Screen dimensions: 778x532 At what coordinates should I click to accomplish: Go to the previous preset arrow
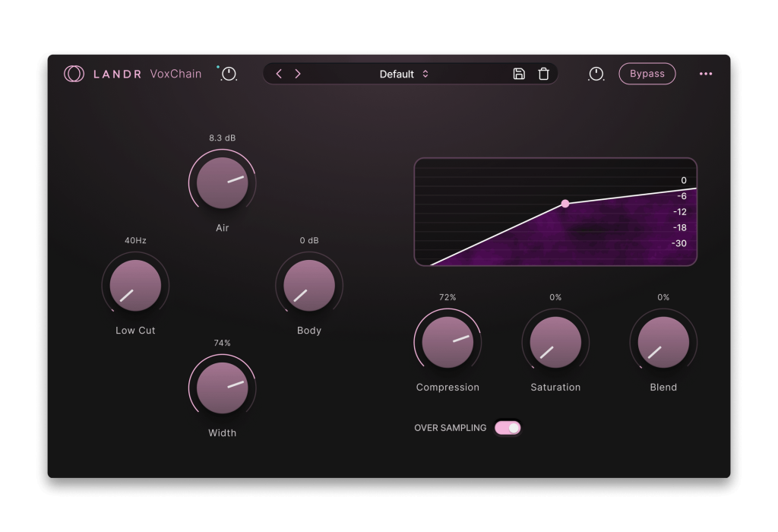279,74
